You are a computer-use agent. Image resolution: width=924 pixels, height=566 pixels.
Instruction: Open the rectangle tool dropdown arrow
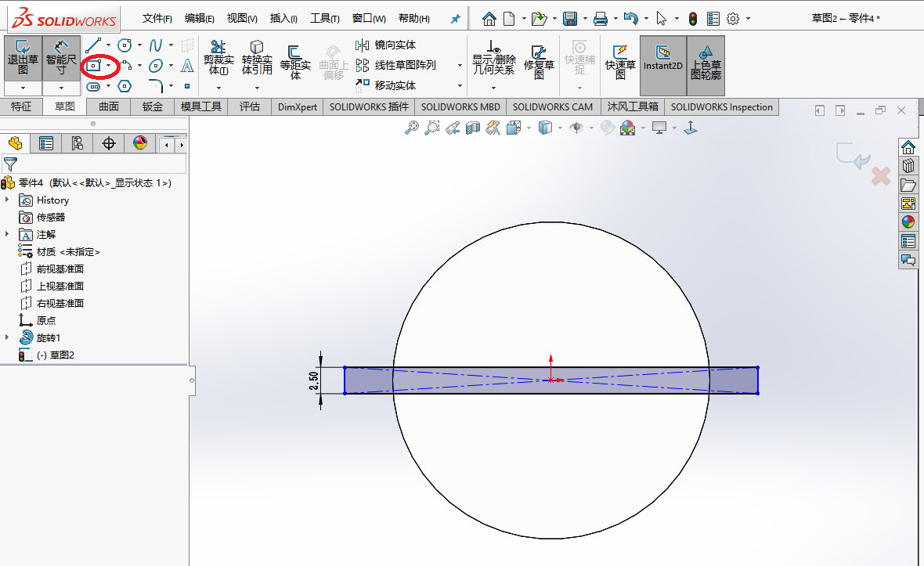[x=108, y=66]
